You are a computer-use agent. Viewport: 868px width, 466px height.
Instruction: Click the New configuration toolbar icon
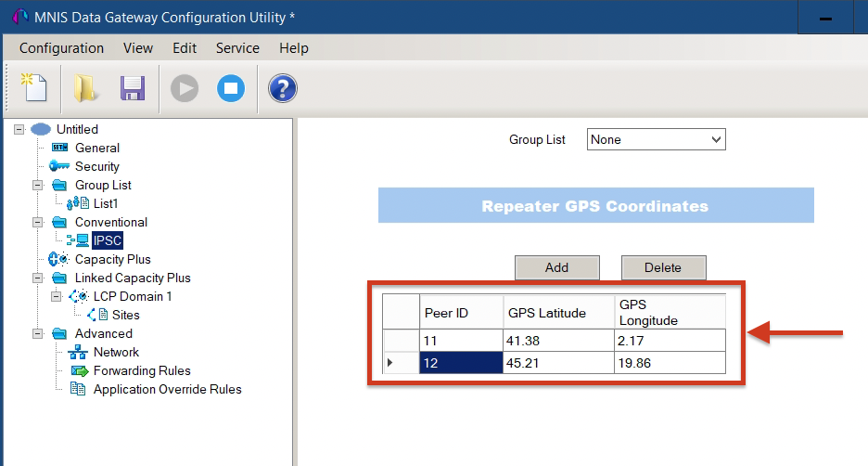coord(34,87)
